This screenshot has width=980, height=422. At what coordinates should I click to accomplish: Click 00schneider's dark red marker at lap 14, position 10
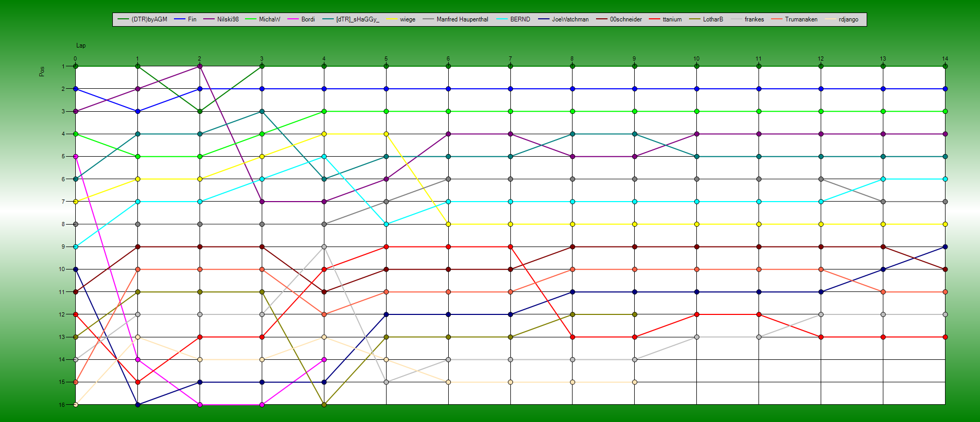[945, 269]
